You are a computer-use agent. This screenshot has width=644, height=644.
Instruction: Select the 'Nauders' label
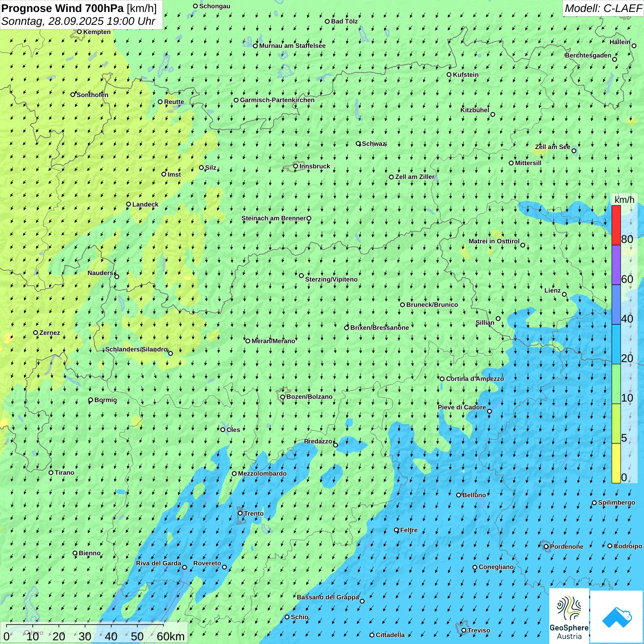(x=100, y=273)
